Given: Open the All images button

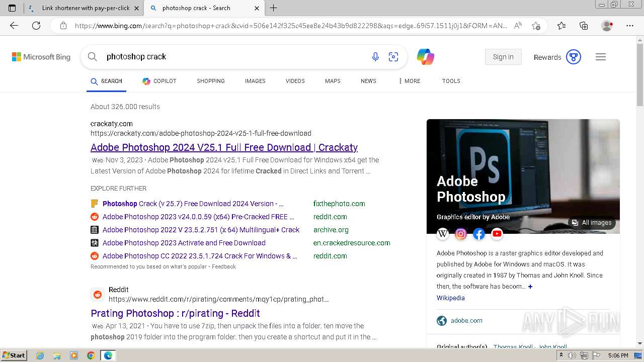Looking at the screenshot, I should coord(592,223).
